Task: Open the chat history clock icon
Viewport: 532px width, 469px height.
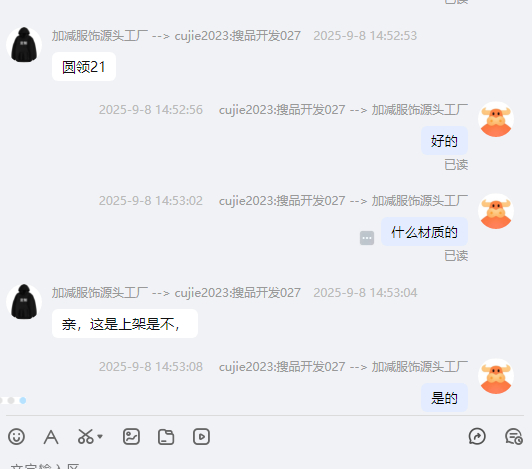Action: 514,436
